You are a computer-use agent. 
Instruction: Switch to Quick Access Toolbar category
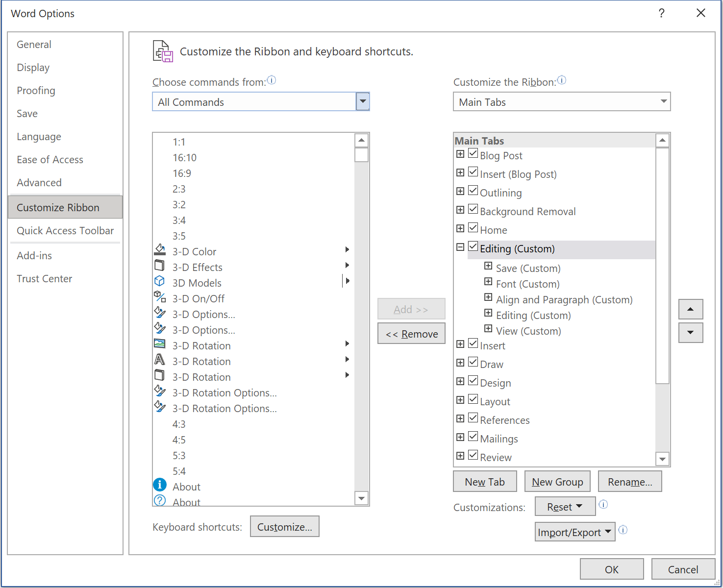pos(65,231)
